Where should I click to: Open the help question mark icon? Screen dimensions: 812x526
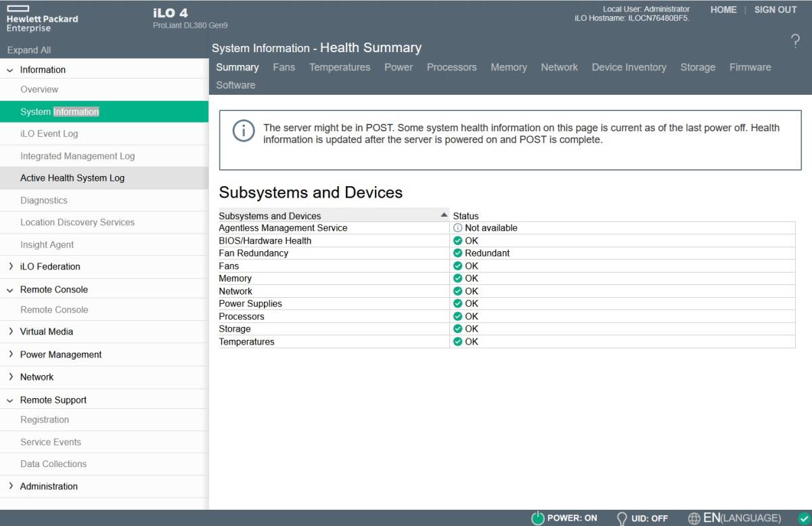pos(795,41)
